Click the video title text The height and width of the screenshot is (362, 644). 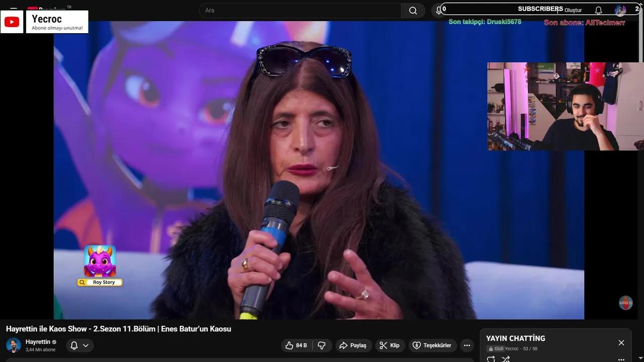119,329
